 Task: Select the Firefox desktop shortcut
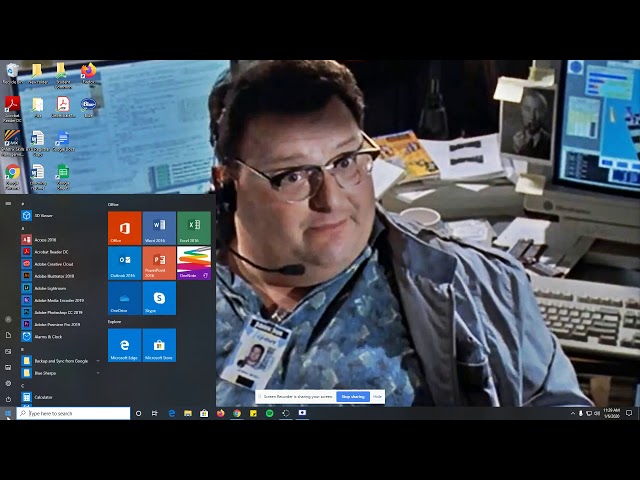pyautogui.click(x=88, y=73)
